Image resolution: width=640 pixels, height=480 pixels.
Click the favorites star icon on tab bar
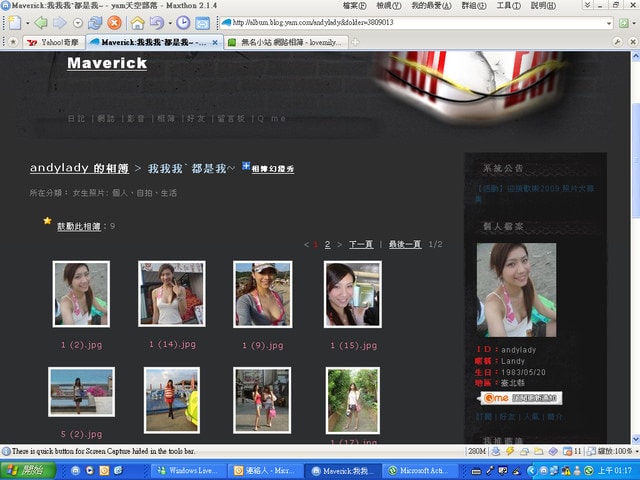tap(13, 42)
